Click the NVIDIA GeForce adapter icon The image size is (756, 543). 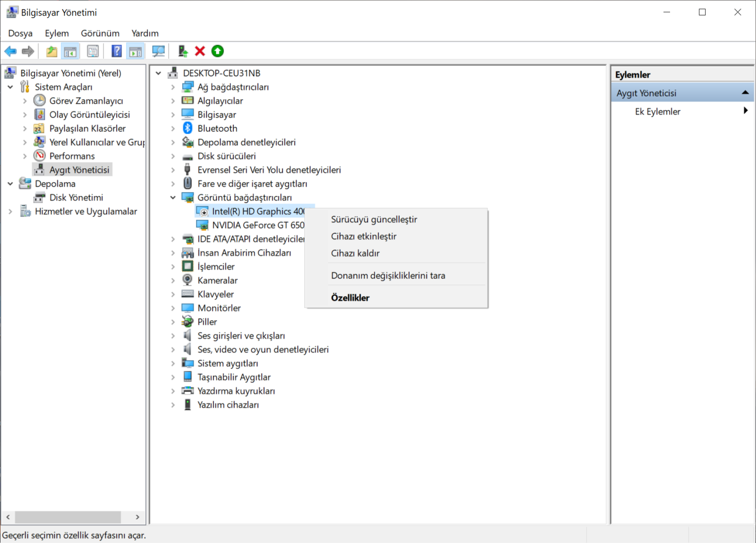point(202,225)
